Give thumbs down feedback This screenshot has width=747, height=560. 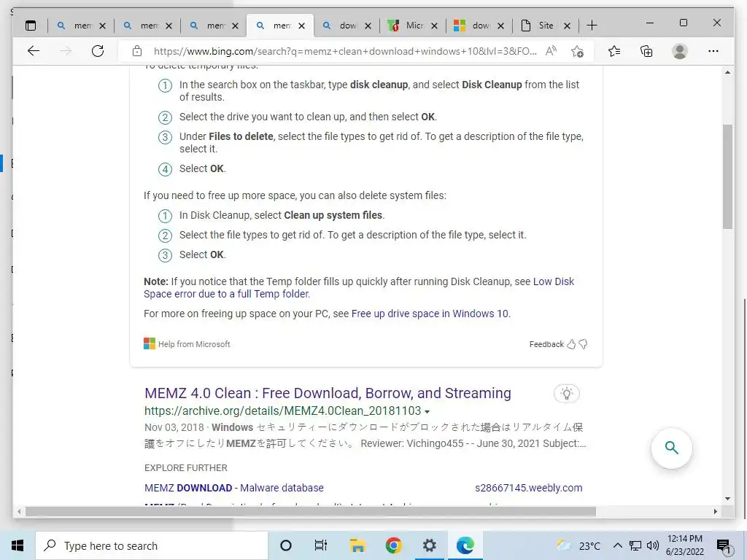coord(583,344)
